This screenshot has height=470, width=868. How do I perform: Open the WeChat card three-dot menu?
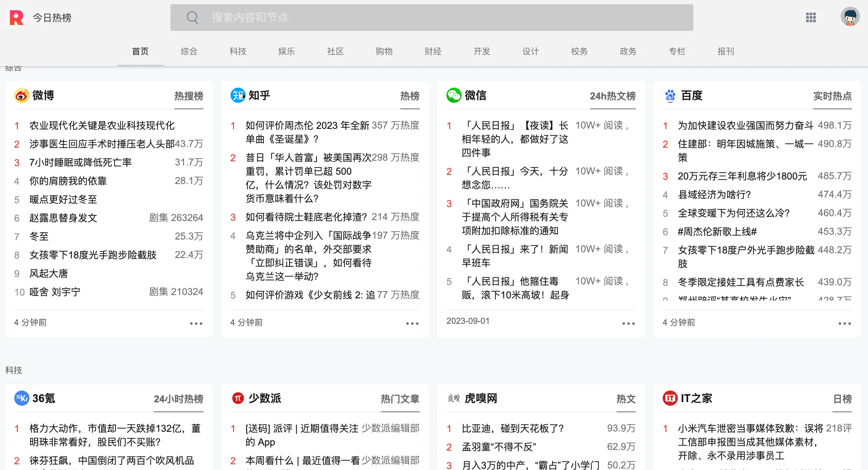(x=628, y=324)
